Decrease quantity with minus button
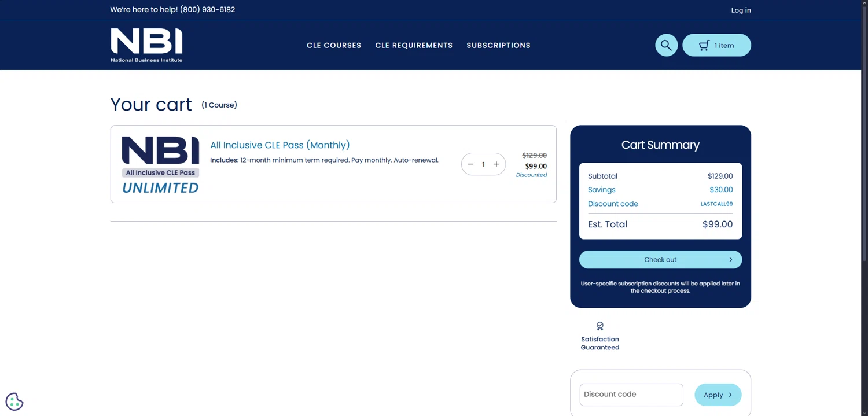The image size is (868, 416). click(x=470, y=164)
